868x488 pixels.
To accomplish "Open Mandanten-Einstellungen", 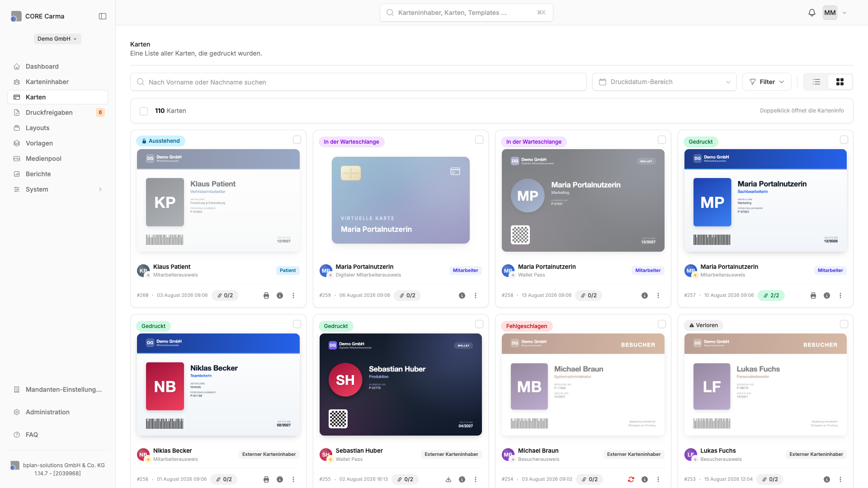I will point(57,389).
